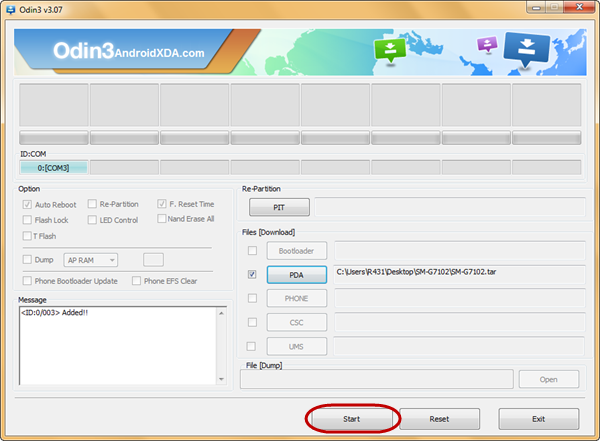This screenshot has height=441, width=600.
Task: Select the 0:[COM3] port box
Action: pos(54,168)
